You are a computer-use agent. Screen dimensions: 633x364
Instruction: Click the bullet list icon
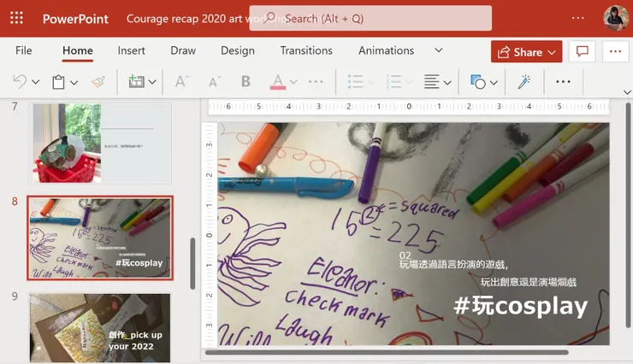[x=355, y=81]
